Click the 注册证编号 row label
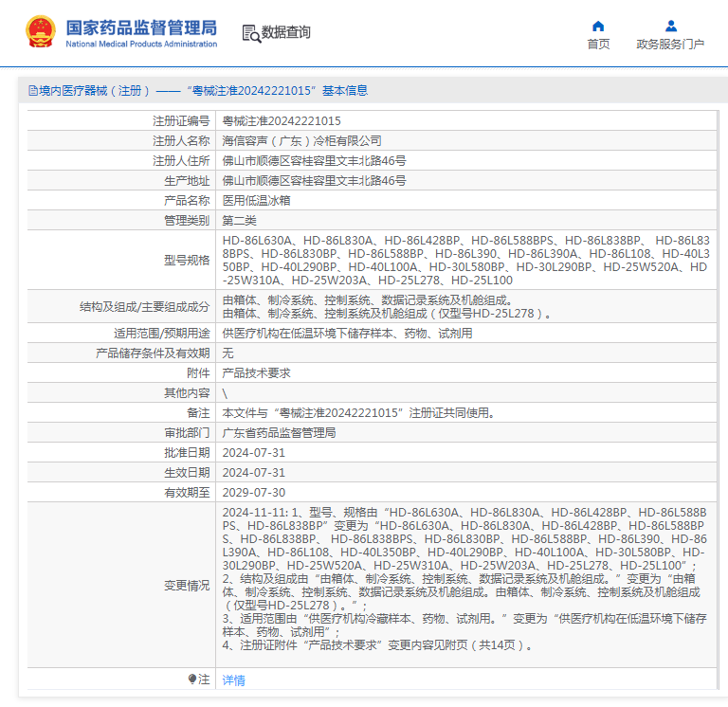This screenshot has height=707, width=728. pos(181,121)
